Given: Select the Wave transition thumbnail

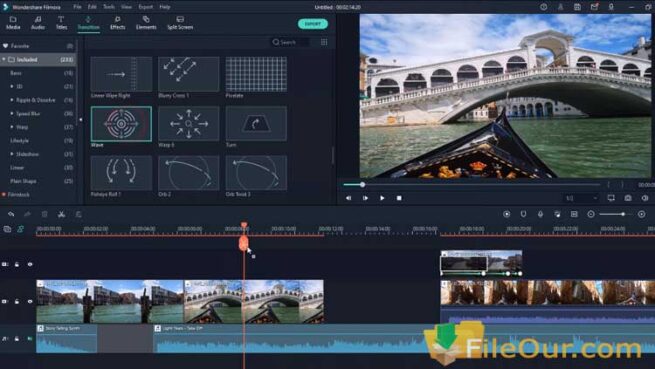Looking at the screenshot, I should click(121, 124).
